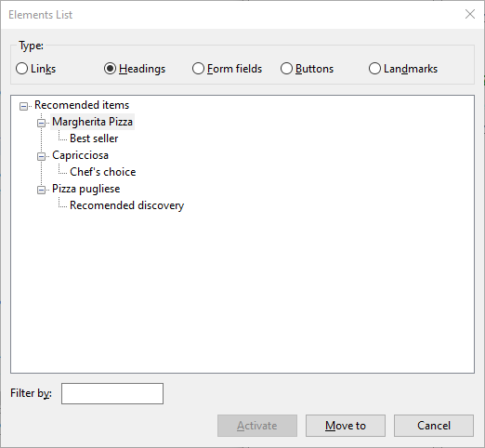Switch type to Buttons
Viewport: 485px width, 448px height.
pyautogui.click(x=307, y=69)
